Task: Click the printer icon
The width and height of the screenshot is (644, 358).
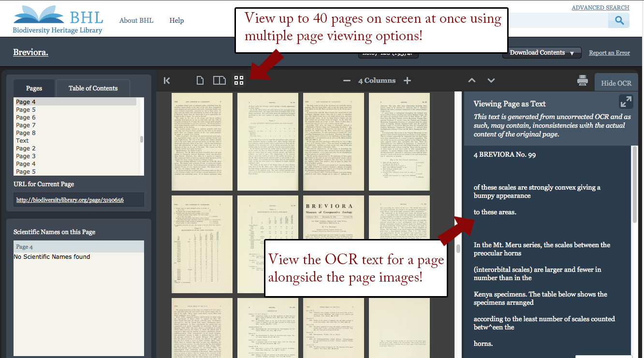Action: point(583,81)
